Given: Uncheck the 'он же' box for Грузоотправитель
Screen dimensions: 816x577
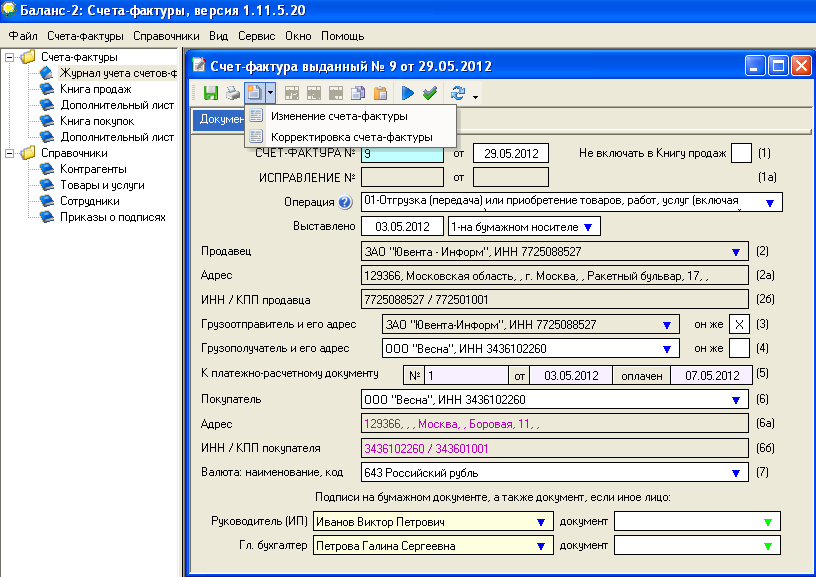Looking at the screenshot, I should click(x=739, y=324).
